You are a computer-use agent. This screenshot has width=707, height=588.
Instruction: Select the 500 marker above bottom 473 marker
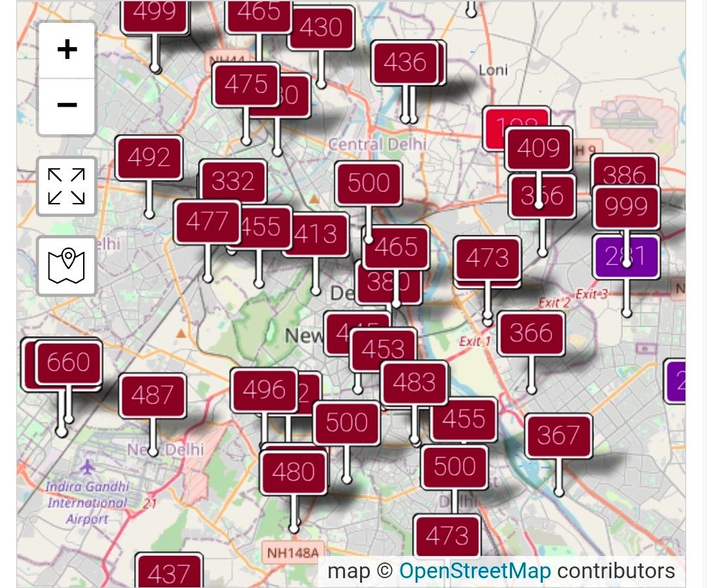[454, 467]
